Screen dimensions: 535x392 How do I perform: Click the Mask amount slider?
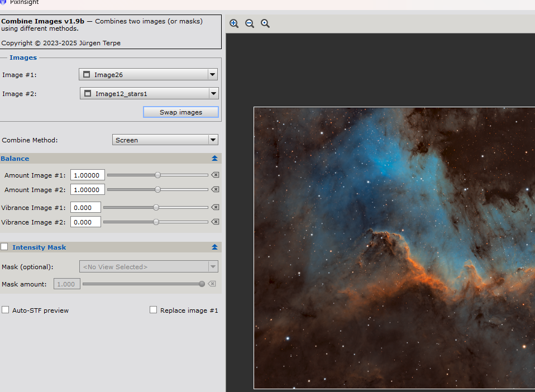click(144, 284)
